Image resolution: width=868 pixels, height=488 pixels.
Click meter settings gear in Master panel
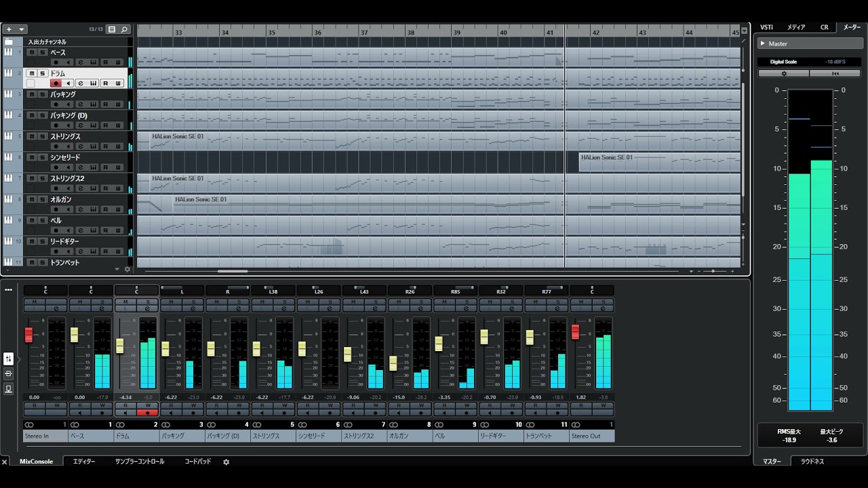(784, 73)
